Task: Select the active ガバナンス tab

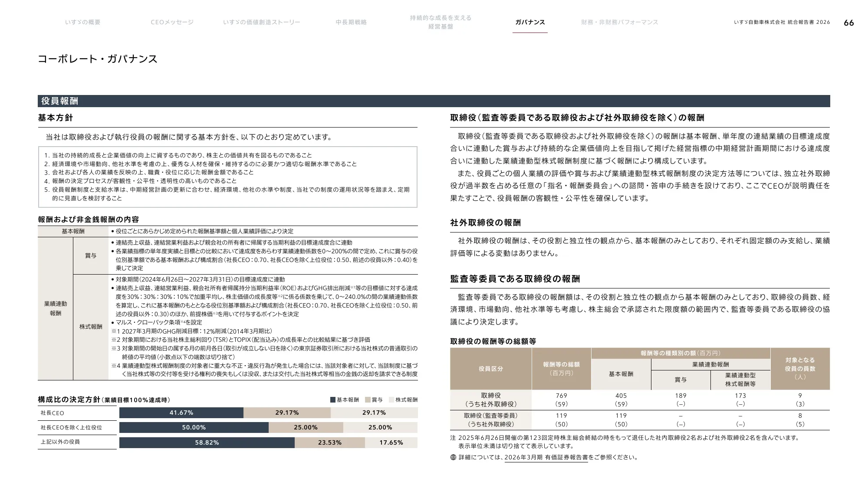Action: 530,22
